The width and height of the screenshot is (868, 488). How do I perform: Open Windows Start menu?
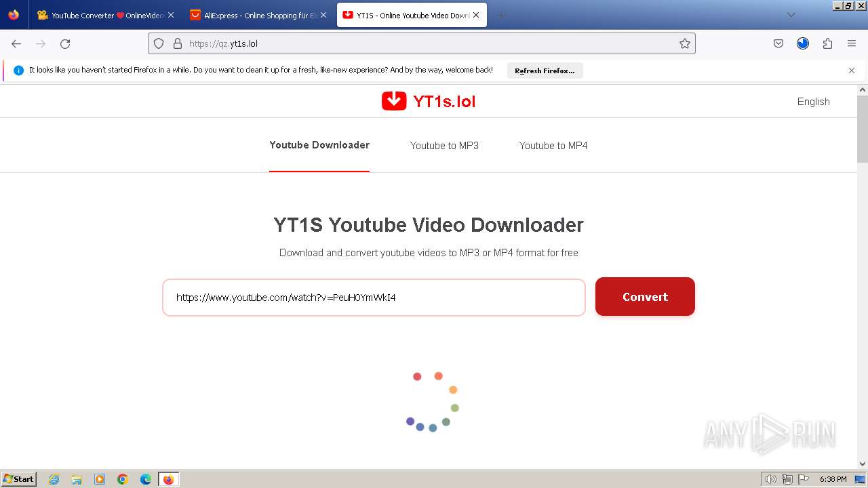pyautogui.click(x=19, y=479)
